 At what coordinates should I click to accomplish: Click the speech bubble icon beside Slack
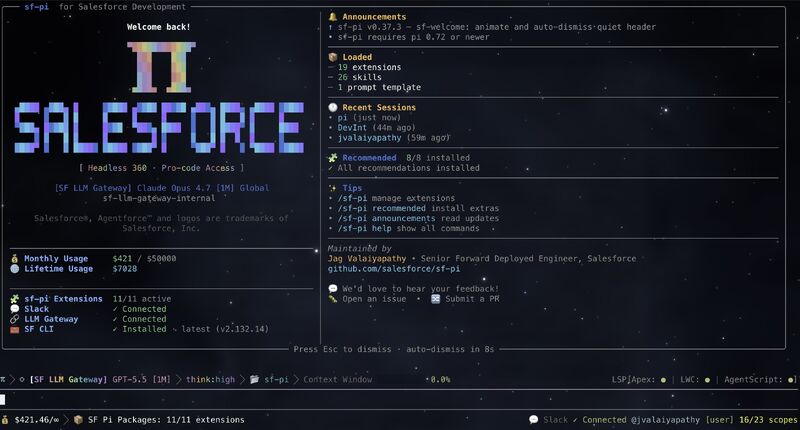point(14,309)
